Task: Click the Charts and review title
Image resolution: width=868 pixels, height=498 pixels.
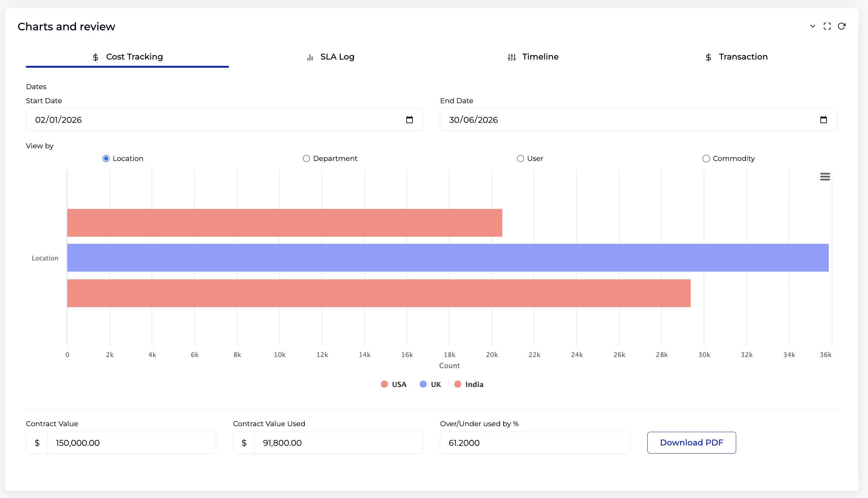Action: pos(66,27)
